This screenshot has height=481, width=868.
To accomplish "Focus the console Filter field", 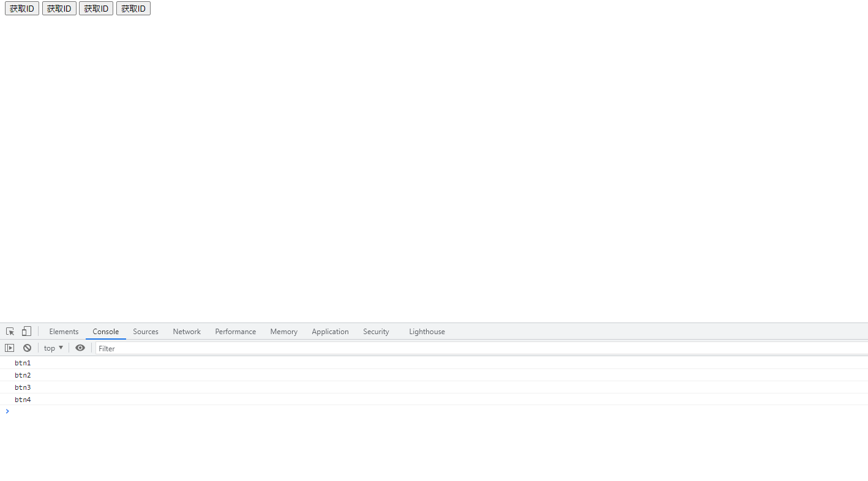I will (x=481, y=348).
